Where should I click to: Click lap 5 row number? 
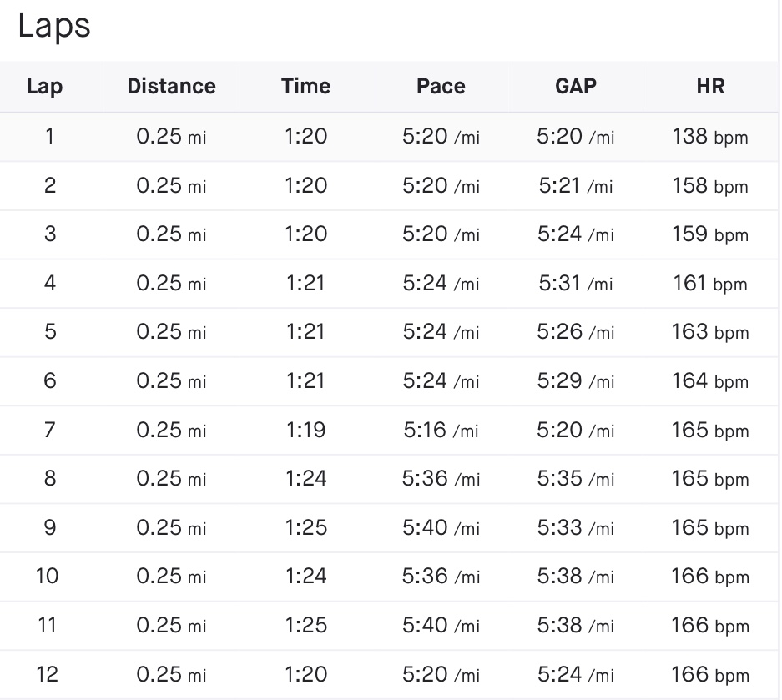click(x=49, y=332)
